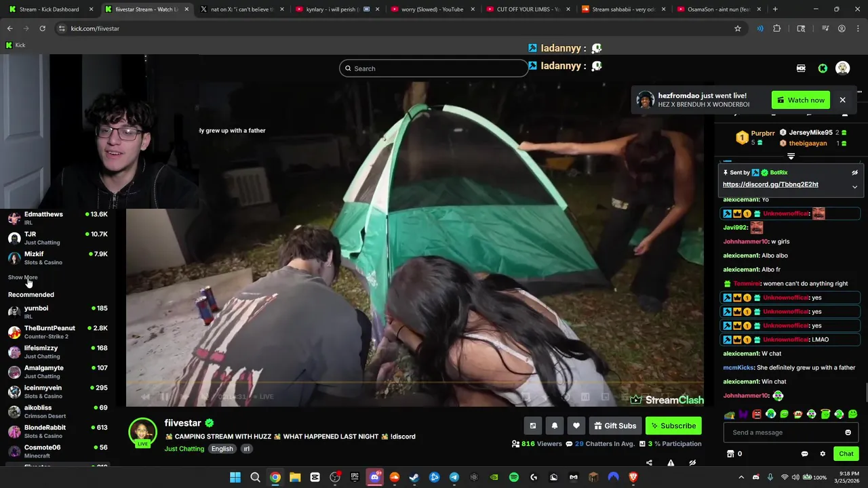
Task: Open Mizkif channel in sidebar
Action: [58, 258]
